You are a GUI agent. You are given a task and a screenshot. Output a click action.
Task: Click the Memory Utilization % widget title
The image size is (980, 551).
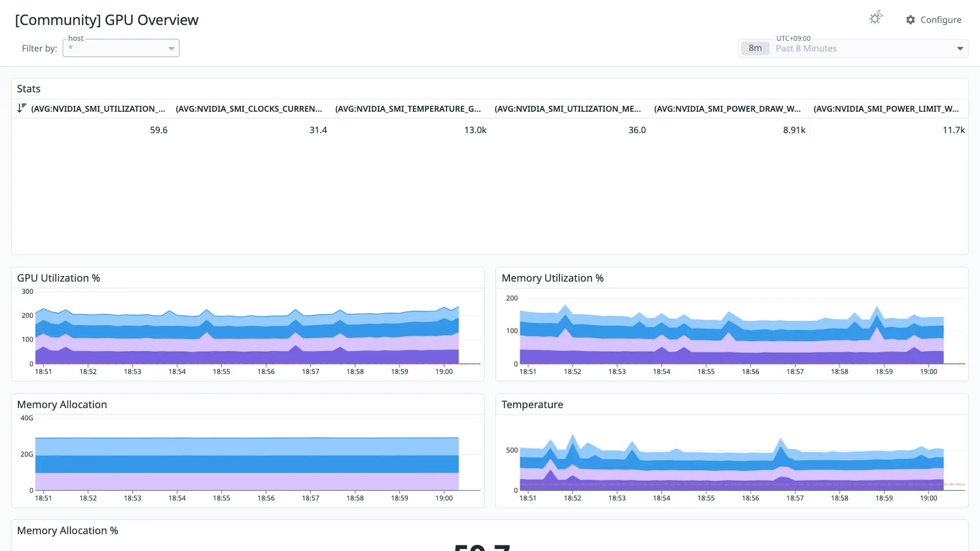[x=552, y=278]
